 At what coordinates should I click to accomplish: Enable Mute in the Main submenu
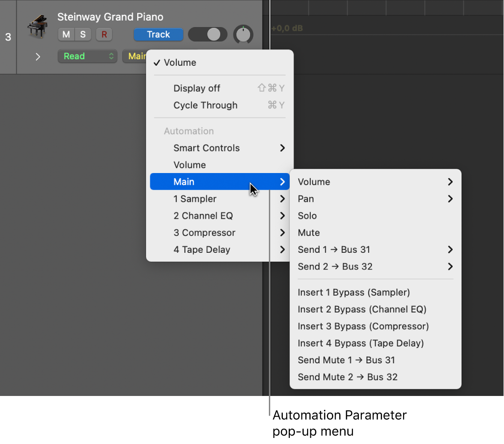click(308, 232)
